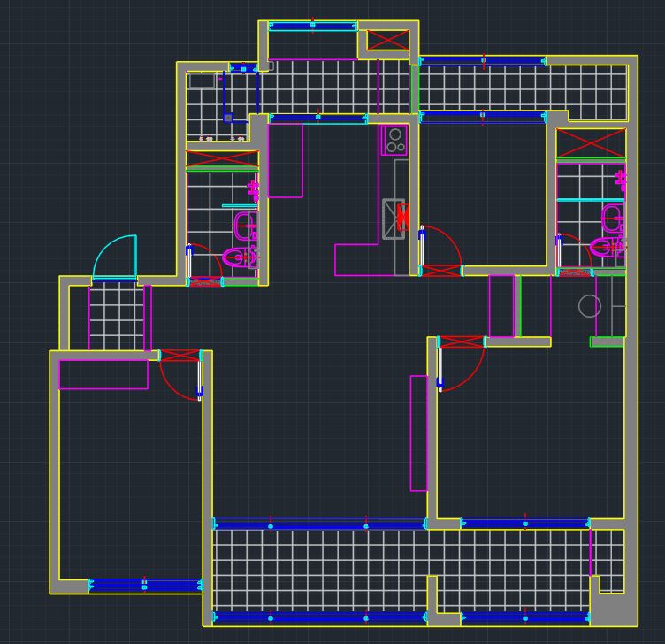This screenshot has height=644, width=665.
Task: Pick the magenta shower faucet in left bathroom
Action: pyautogui.click(x=254, y=189)
